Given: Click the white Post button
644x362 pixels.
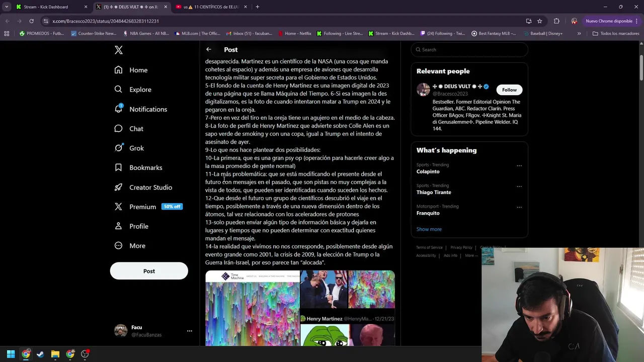Looking at the screenshot, I should [149, 271].
